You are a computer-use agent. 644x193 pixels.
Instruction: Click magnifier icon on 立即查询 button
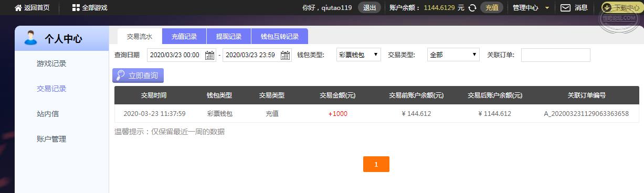120,76
